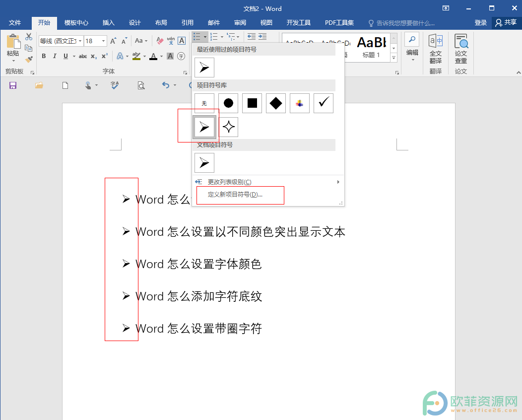Open the 文件 File tab
522x420 pixels.
pos(15,23)
